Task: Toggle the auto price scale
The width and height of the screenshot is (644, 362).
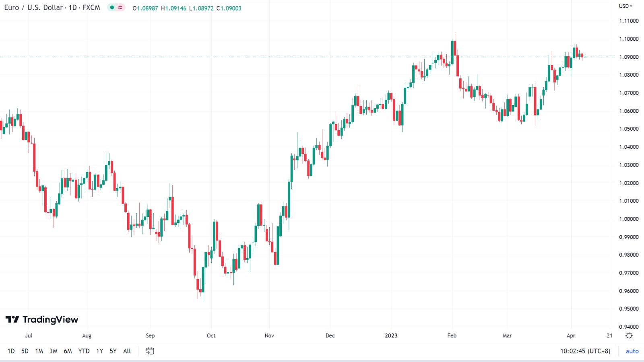Action: click(x=632, y=351)
